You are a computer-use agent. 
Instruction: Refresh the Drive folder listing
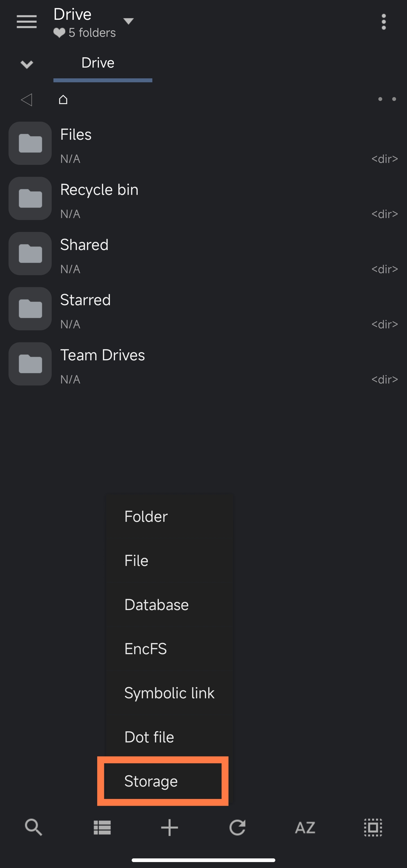point(237,828)
